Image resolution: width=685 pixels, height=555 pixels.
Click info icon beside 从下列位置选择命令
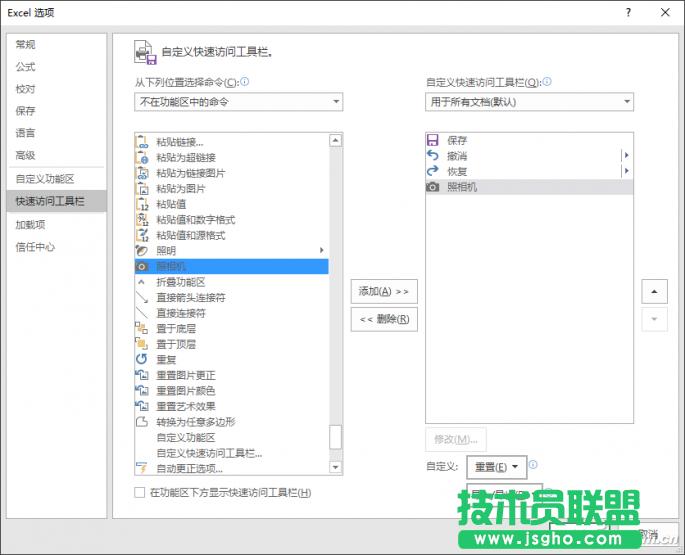click(245, 82)
